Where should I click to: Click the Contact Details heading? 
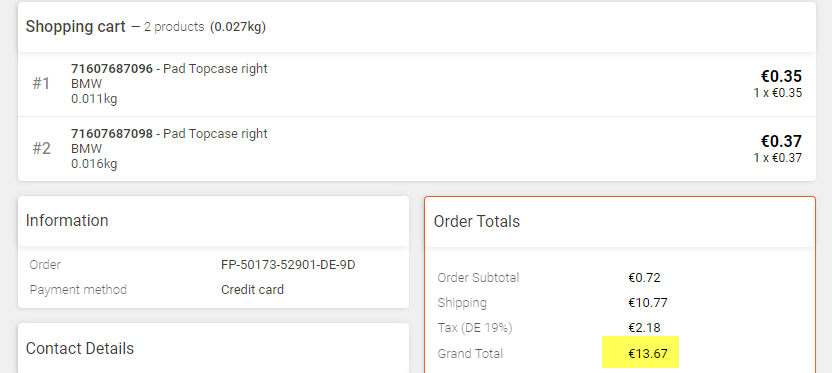[80, 349]
